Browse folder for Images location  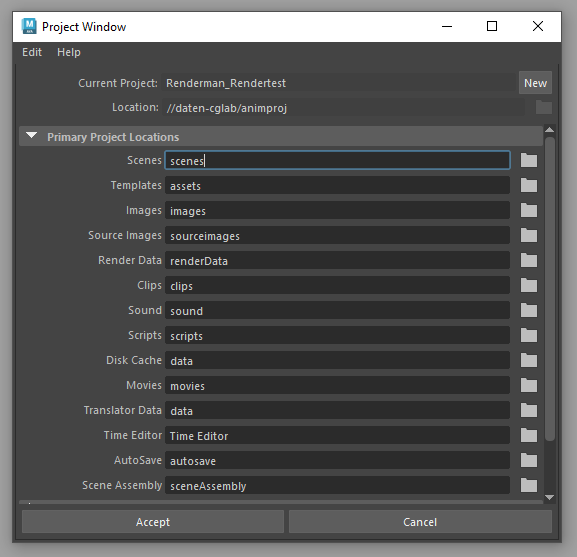pyautogui.click(x=529, y=210)
